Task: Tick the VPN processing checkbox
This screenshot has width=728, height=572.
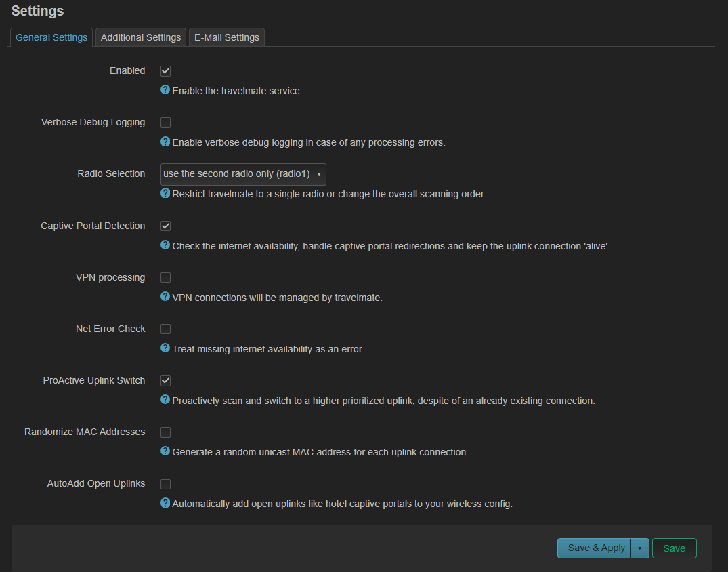Action: tap(165, 278)
